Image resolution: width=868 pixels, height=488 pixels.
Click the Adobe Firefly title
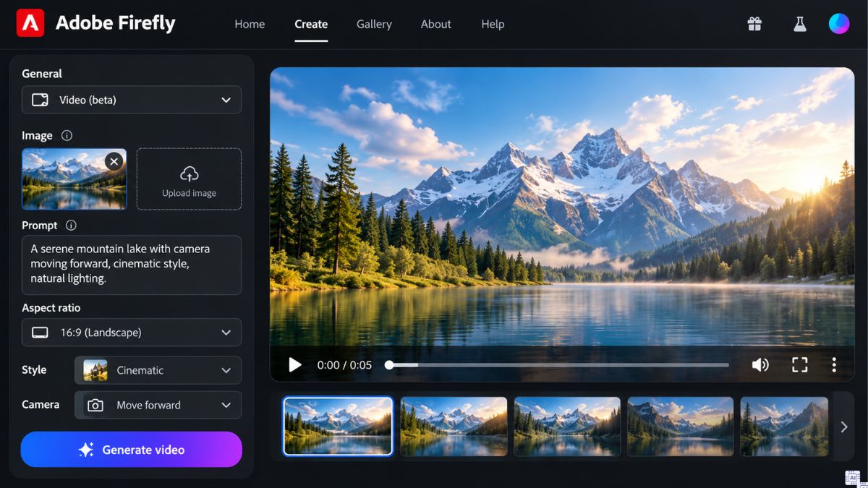[116, 23]
